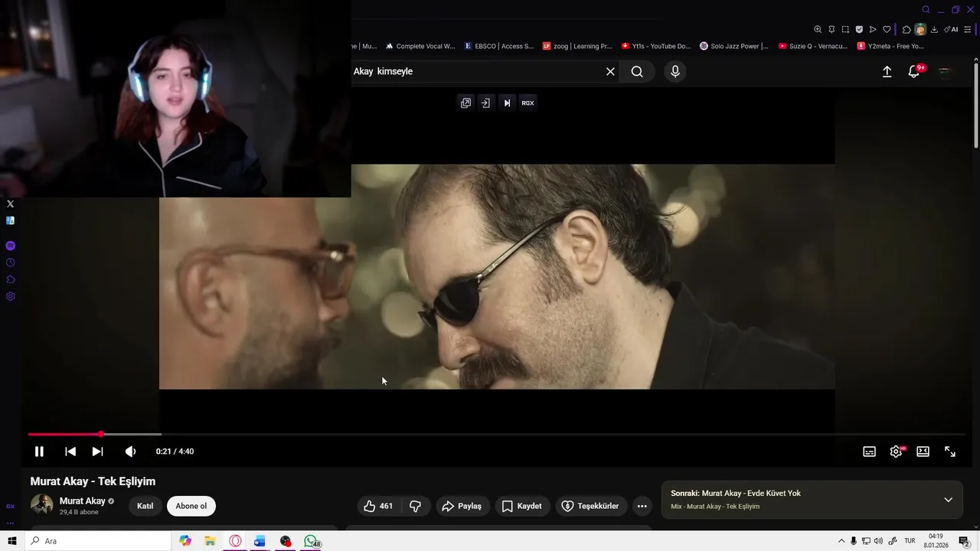
Task: Click the skip-next overlay icon above player
Action: (x=507, y=103)
